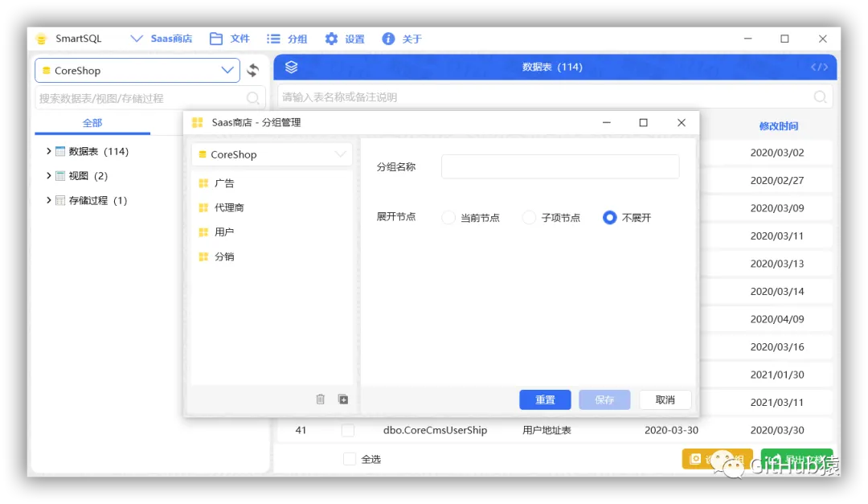Viewport: 868px width, 504px height.
Task: Click the search icon in the left search box
Action: tap(253, 99)
